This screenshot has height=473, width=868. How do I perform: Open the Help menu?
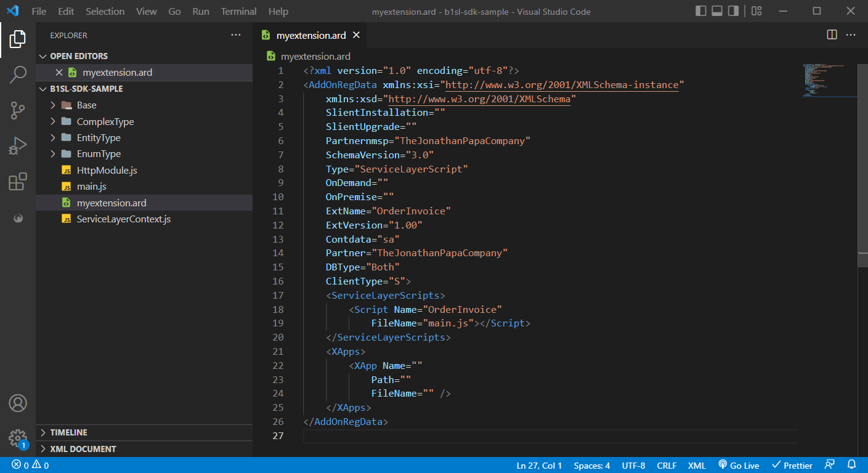click(x=278, y=11)
